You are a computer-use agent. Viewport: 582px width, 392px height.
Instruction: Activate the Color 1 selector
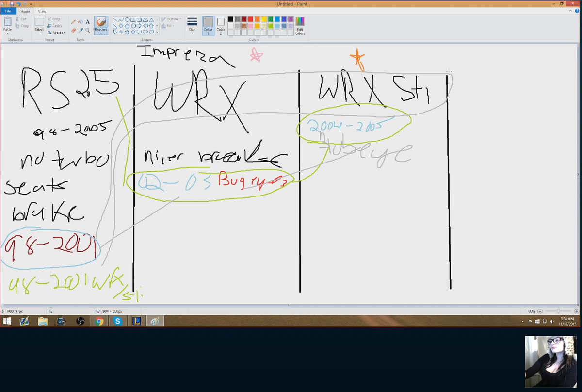(208, 26)
